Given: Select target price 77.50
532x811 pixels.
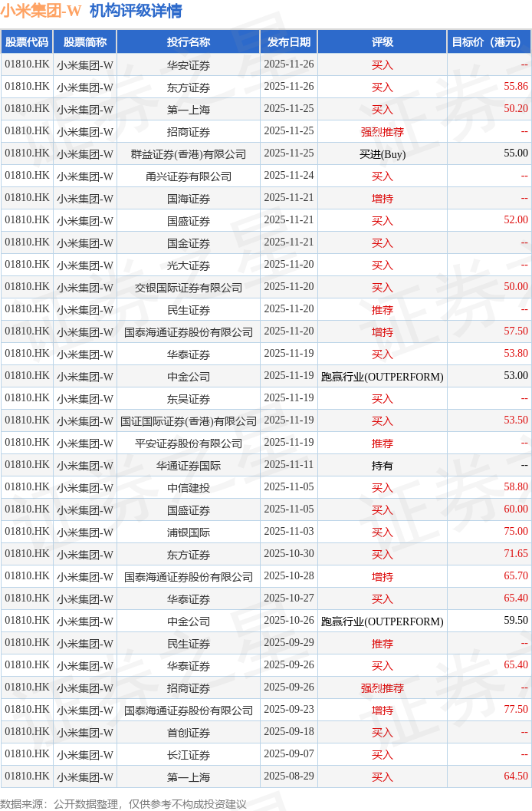Looking at the screenshot, I should (x=515, y=709).
